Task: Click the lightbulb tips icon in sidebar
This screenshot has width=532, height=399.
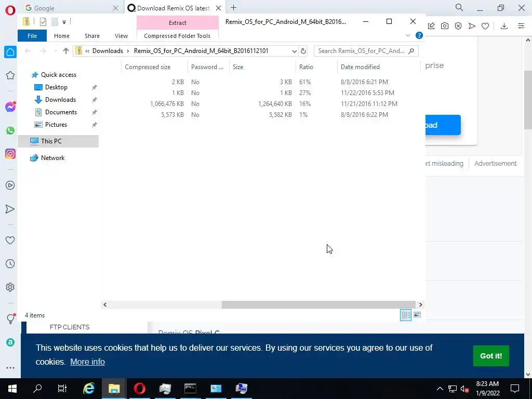Action: point(10,318)
